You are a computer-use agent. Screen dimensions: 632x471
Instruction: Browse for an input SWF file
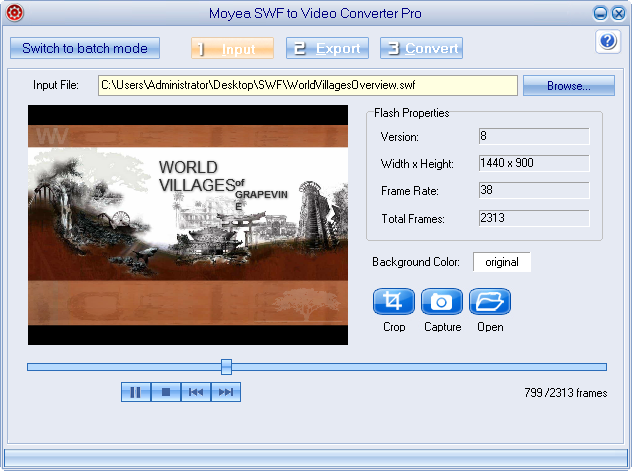click(569, 85)
